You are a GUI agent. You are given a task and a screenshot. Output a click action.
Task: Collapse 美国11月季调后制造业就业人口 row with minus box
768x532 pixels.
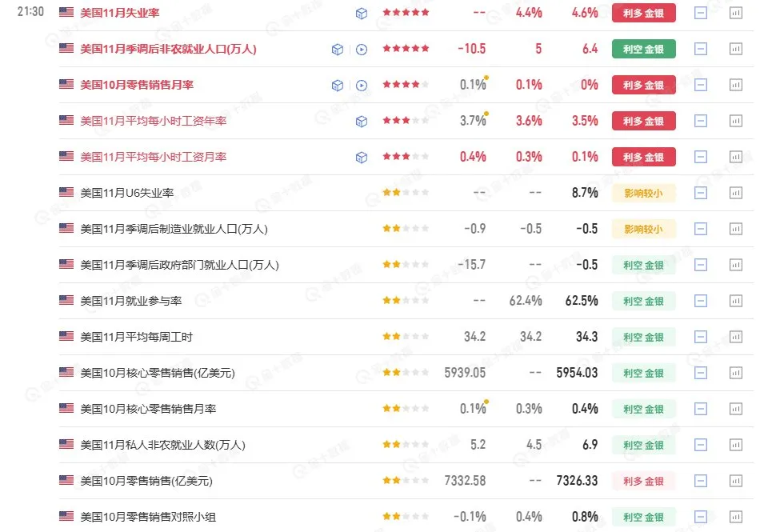pyautogui.click(x=701, y=229)
